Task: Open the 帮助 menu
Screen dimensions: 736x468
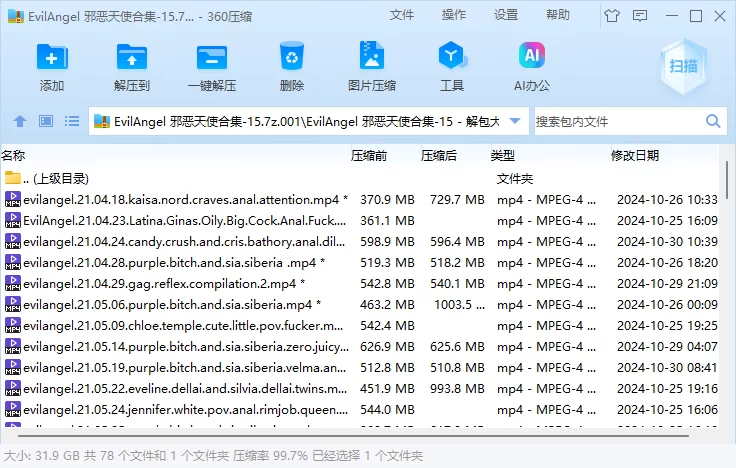Action: 558,15
